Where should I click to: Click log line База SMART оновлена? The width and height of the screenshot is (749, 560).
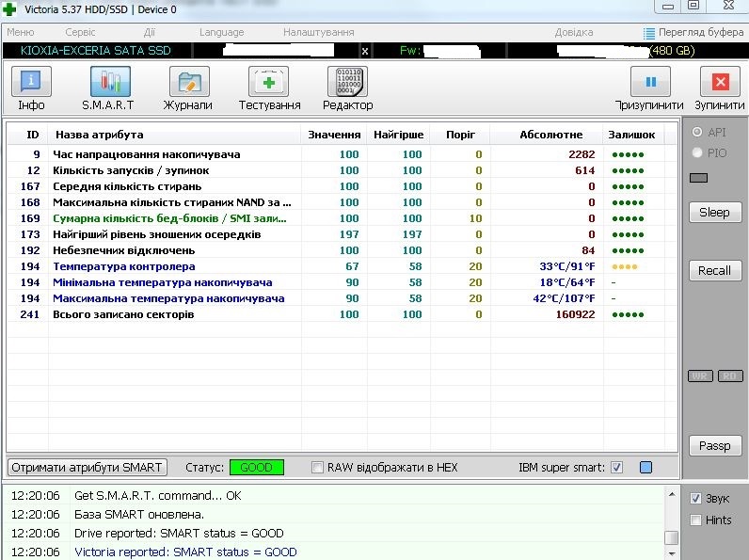pyautogui.click(x=139, y=515)
